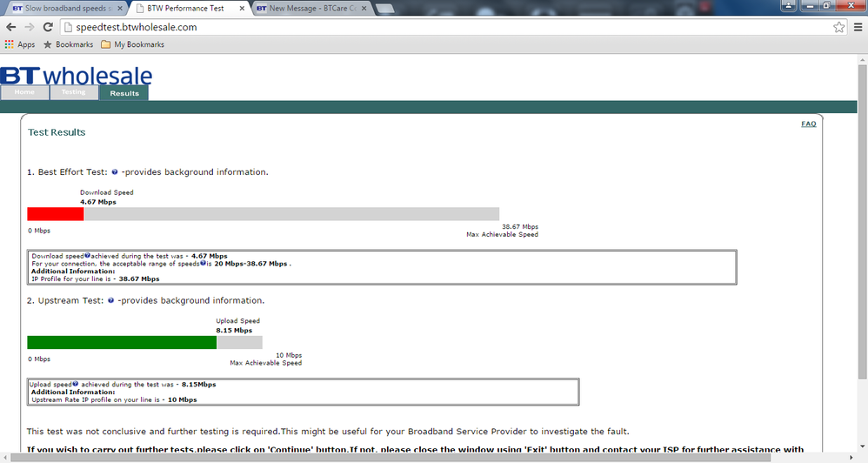Close the 'New Message - BTCare' tab
The image size is (868, 463).
pyautogui.click(x=364, y=9)
